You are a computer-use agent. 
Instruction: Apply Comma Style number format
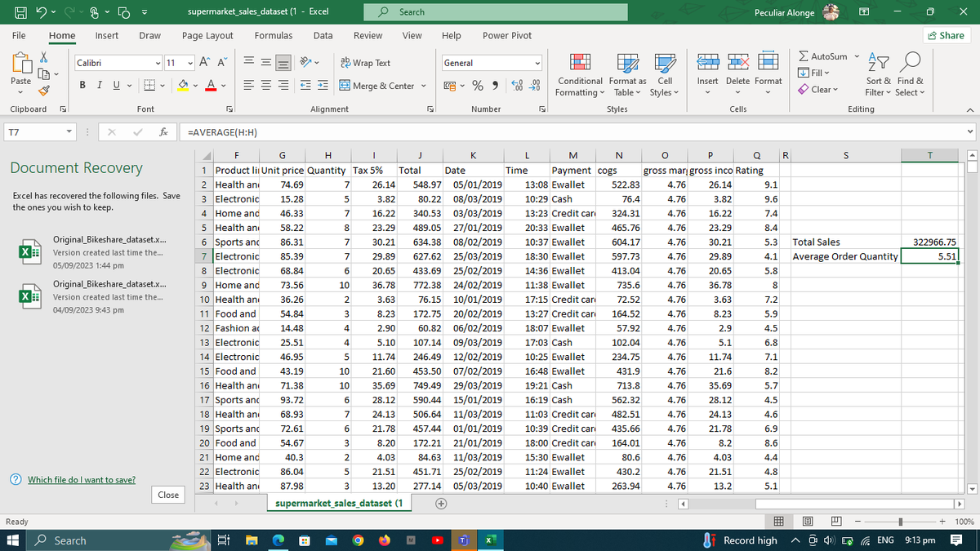pyautogui.click(x=497, y=86)
